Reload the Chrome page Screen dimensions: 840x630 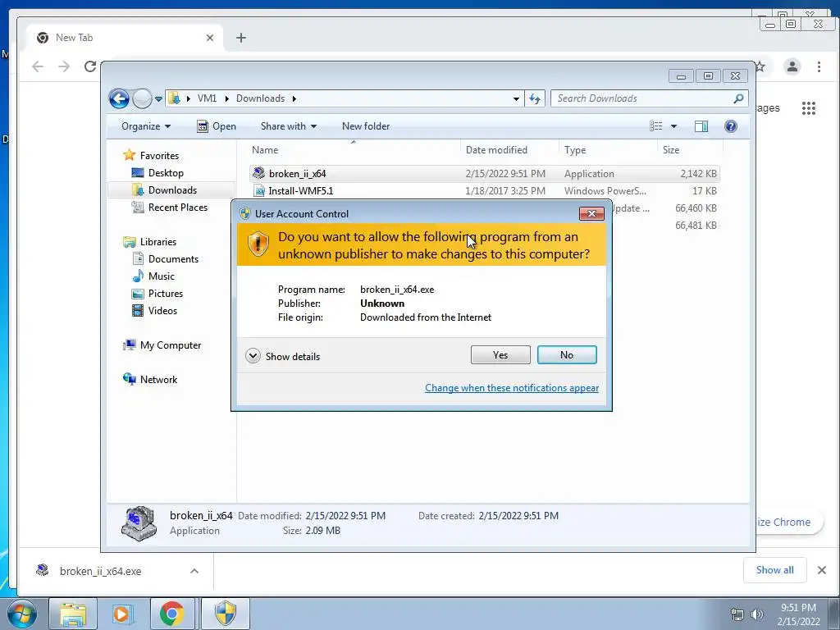coord(90,66)
